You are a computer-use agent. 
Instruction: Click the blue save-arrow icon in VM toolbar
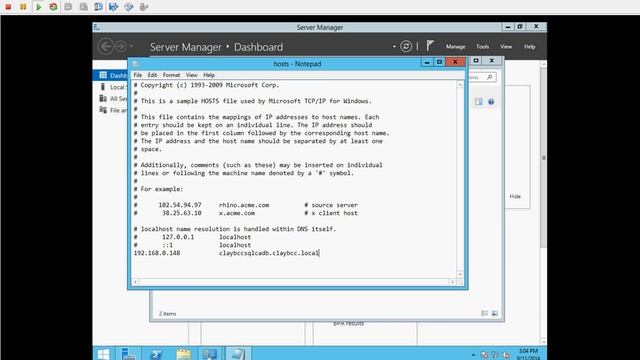[x=113, y=7]
